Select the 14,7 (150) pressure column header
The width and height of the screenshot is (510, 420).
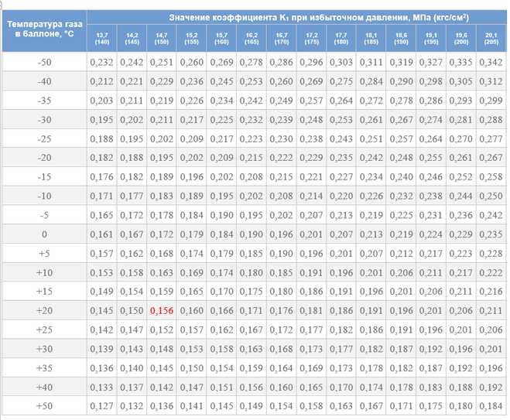pos(163,38)
